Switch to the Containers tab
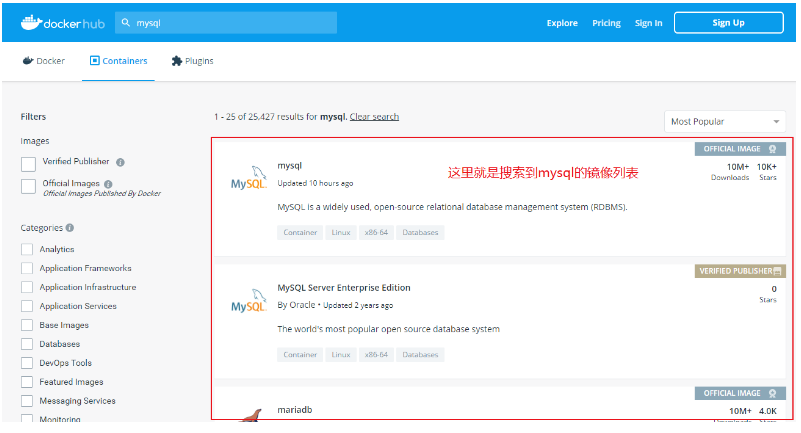The width and height of the screenshot is (801, 433). coord(119,61)
